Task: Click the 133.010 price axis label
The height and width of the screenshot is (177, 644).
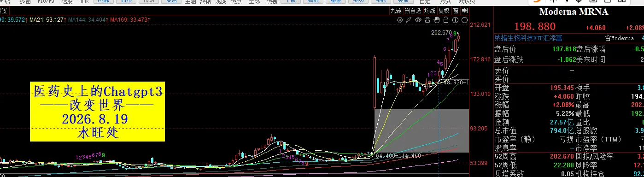Action: (x=480, y=94)
